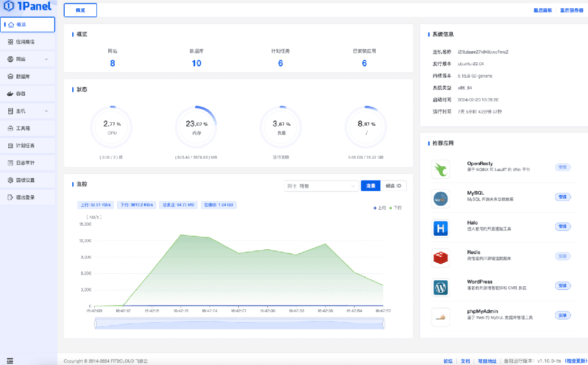Expand the 主机 submenu chevron in sidebar
Screen dimensions: 588x365
pos(46,111)
